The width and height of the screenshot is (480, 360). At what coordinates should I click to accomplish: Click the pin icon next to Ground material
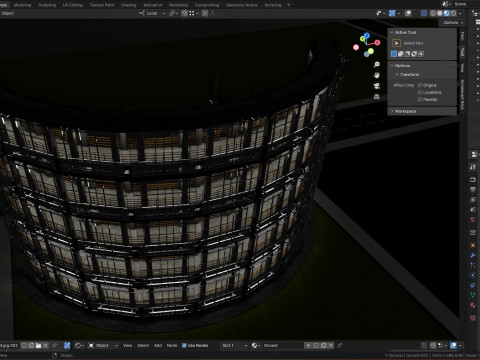pyautogui.click(x=340, y=345)
